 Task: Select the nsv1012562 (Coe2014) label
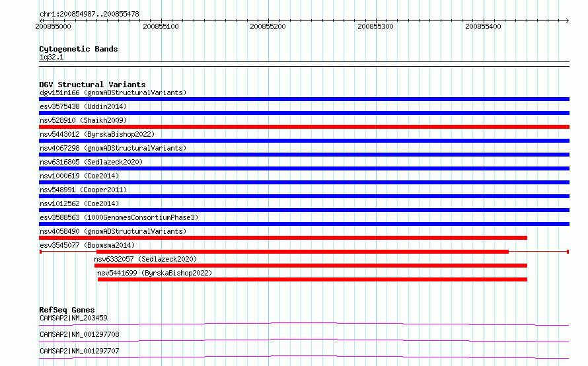coord(79,203)
